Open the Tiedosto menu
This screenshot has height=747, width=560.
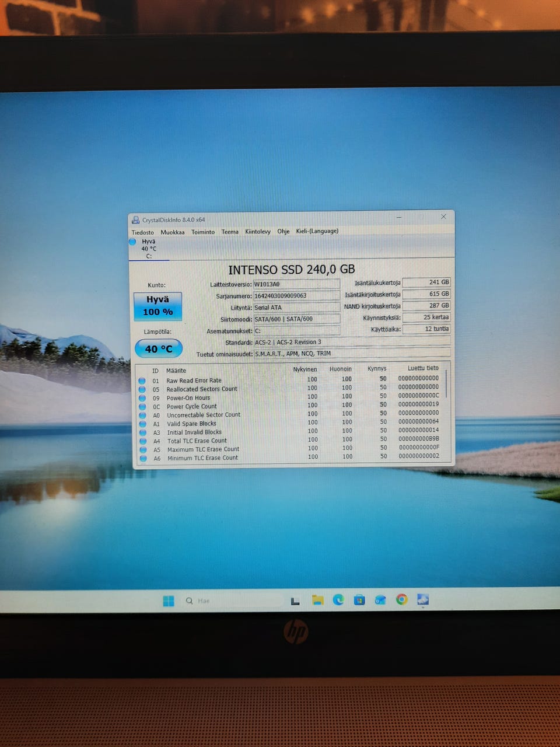143,232
